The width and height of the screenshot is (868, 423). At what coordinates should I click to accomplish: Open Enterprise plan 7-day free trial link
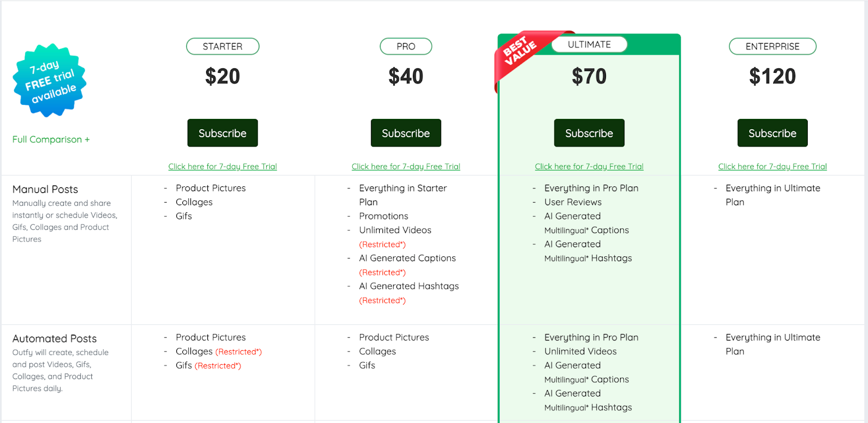[x=773, y=167]
